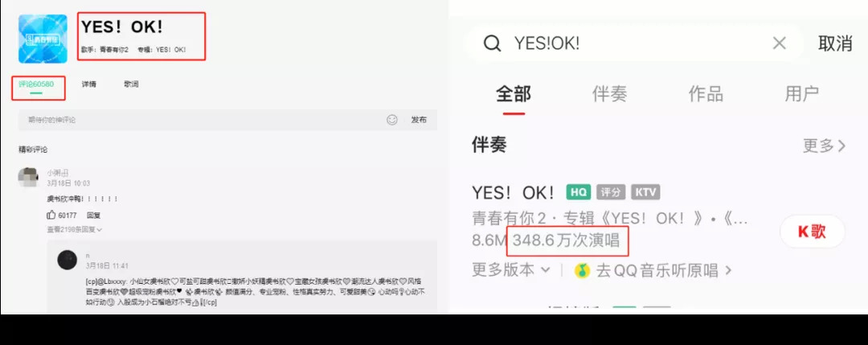Screen dimensions: 868x345
Task: Click the 评分 badge on the song
Action: click(611, 192)
